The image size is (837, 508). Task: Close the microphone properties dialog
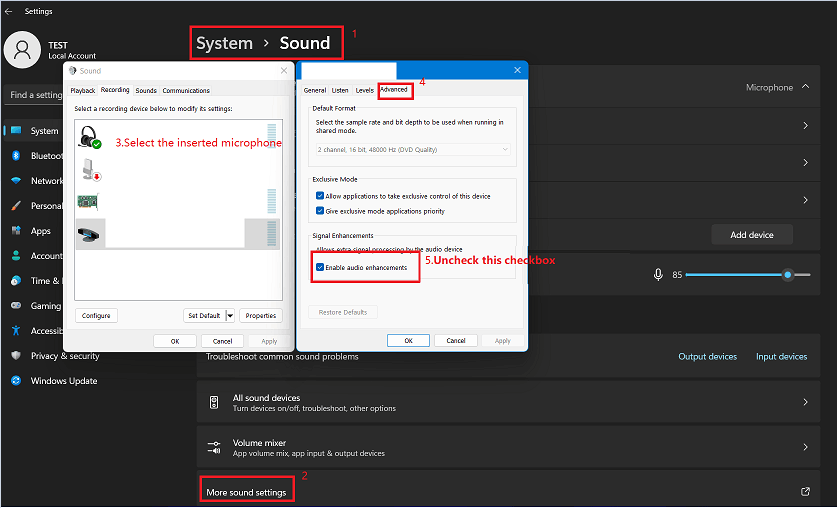pyautogui.click(x=517, y=70)
